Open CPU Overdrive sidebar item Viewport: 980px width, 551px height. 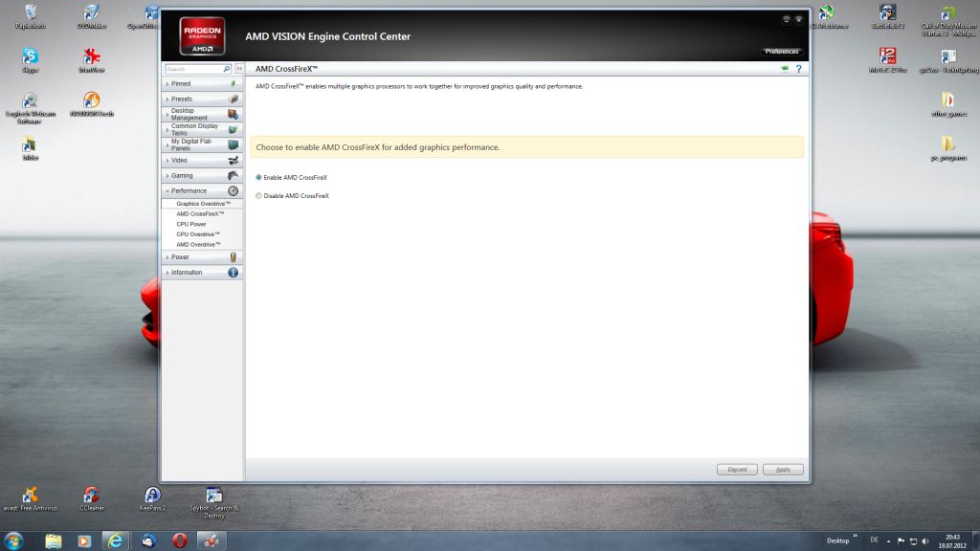pos(198,234)
